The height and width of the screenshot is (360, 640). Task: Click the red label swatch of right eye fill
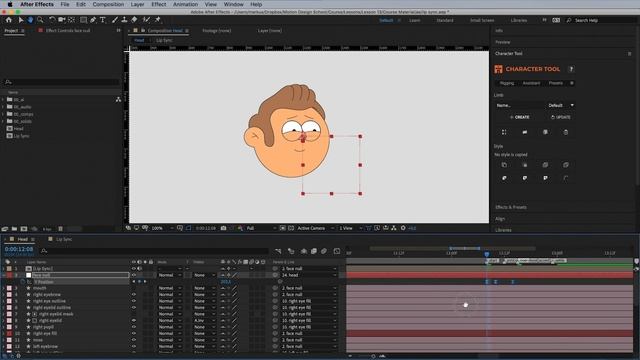(9, 333)
